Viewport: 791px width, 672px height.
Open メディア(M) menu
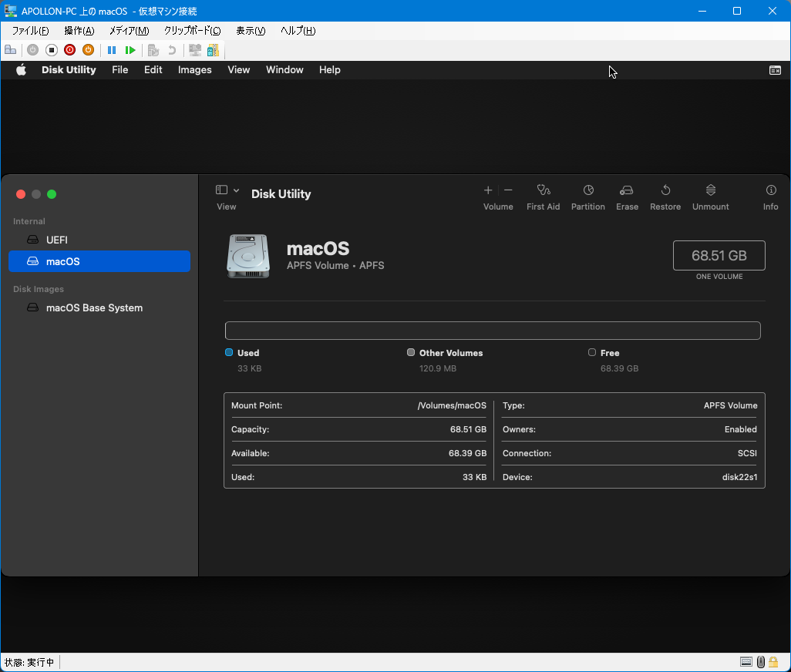click(x=130, y=31)
